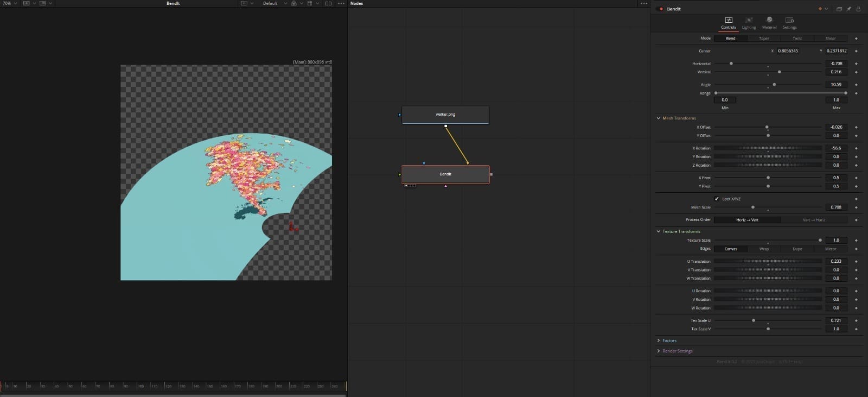
Task: Click the U Translation keyframe diamond
Action: click(x=856, y=262)
